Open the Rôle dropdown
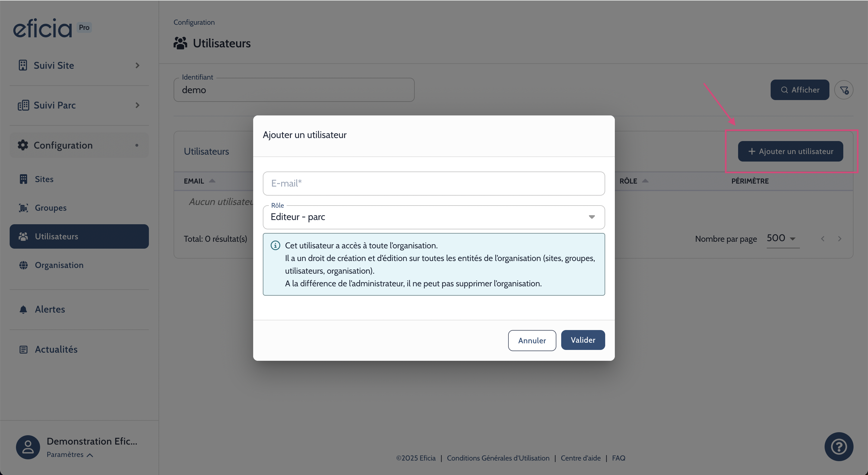Image resolution: width=868 pixels, height=475 pixels. [433, 217]
